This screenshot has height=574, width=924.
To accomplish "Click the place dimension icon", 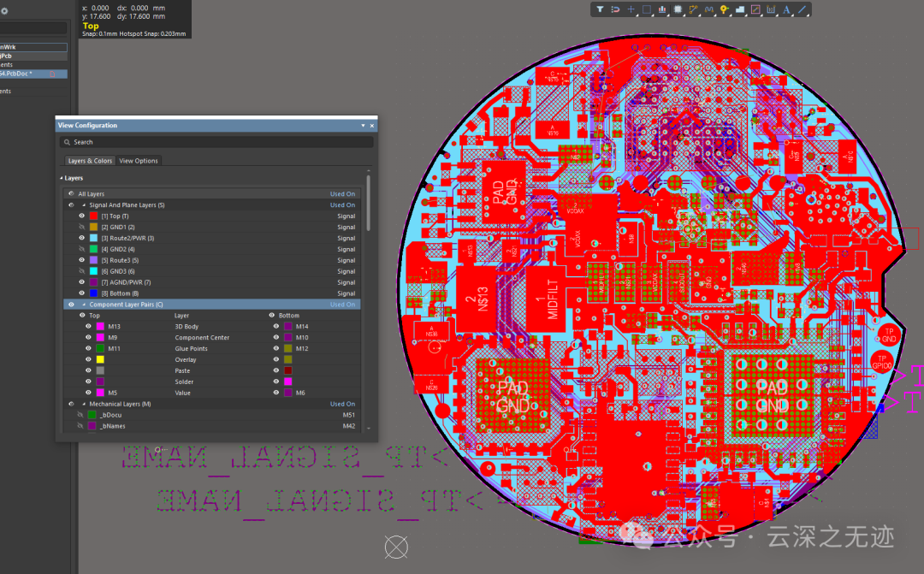I will coord(771,9).
